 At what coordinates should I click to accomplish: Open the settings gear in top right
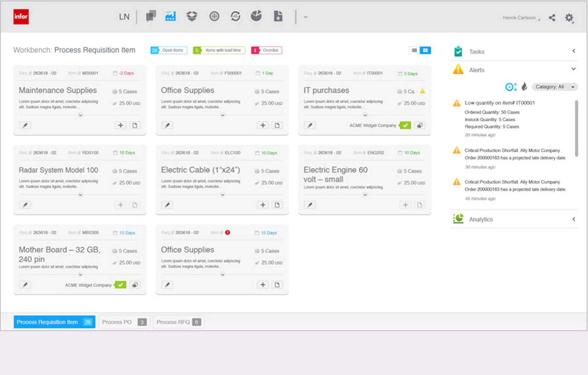coord(570,18)
